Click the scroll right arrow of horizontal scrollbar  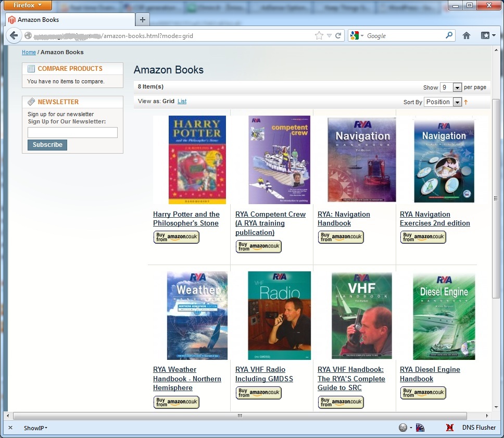[x=487, y=416]
